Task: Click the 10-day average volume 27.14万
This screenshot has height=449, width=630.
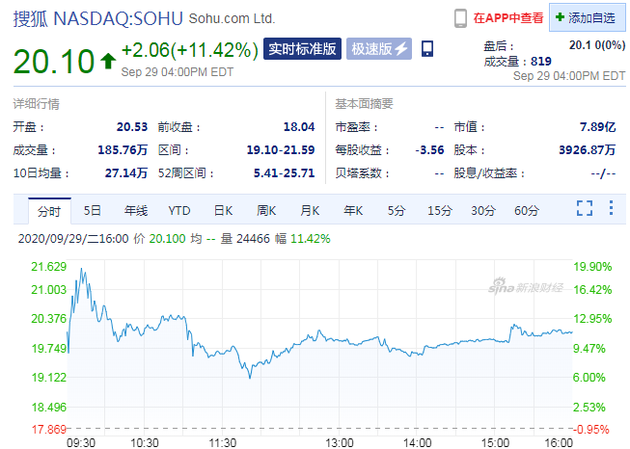Action: click(x=126, y=173)
